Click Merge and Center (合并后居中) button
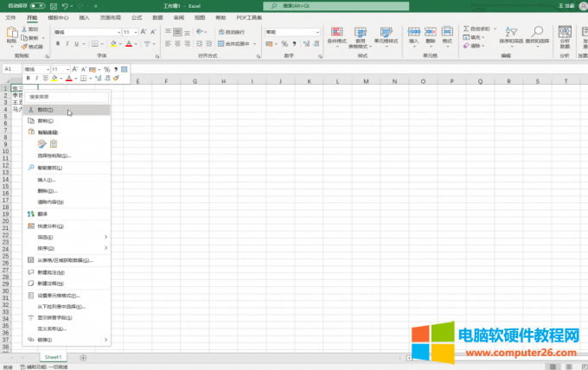 coord(235,43)
